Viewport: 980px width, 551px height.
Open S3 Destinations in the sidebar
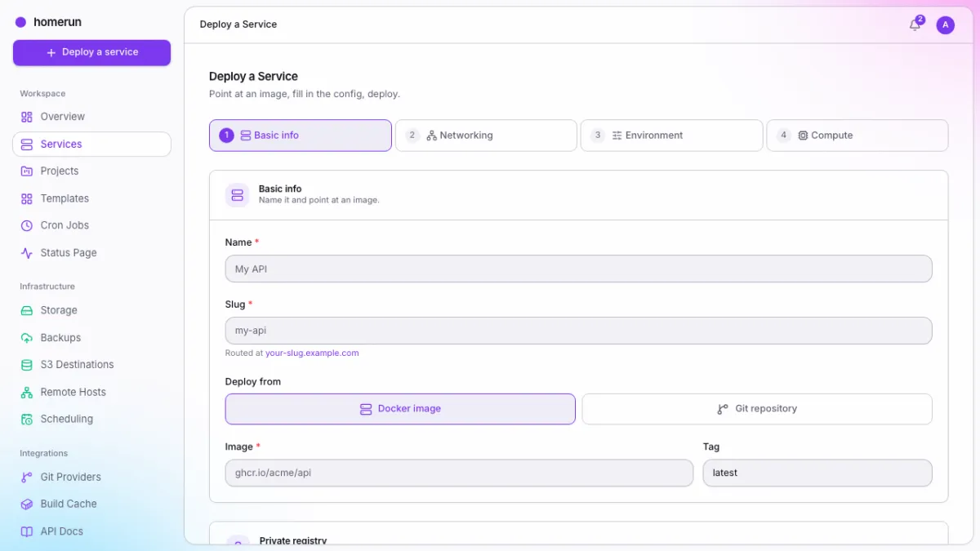click(x=91, y=365)
